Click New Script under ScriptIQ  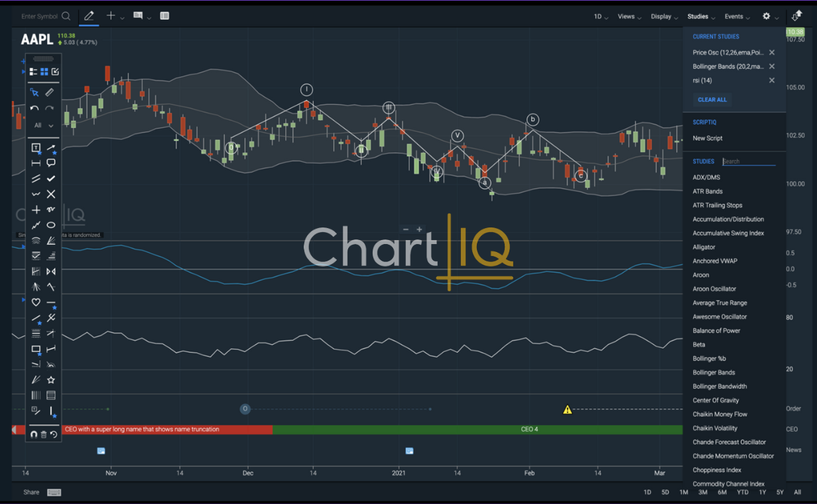click(x=708, y=139)
